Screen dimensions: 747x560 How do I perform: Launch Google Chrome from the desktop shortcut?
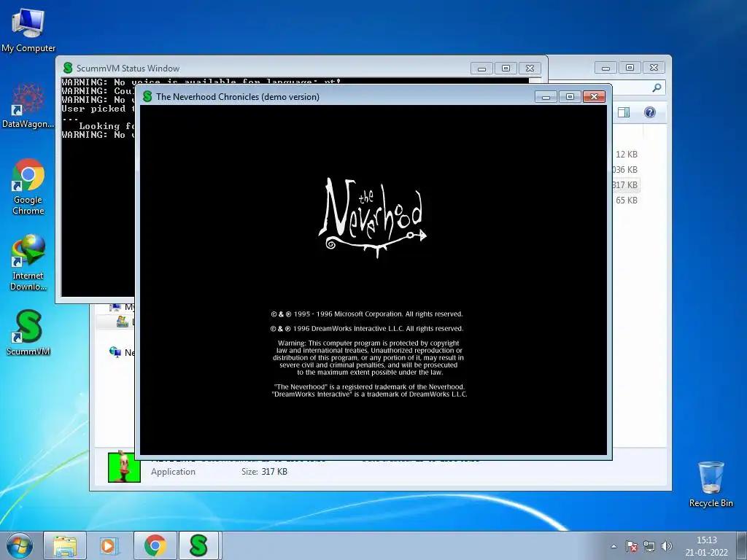28,187
